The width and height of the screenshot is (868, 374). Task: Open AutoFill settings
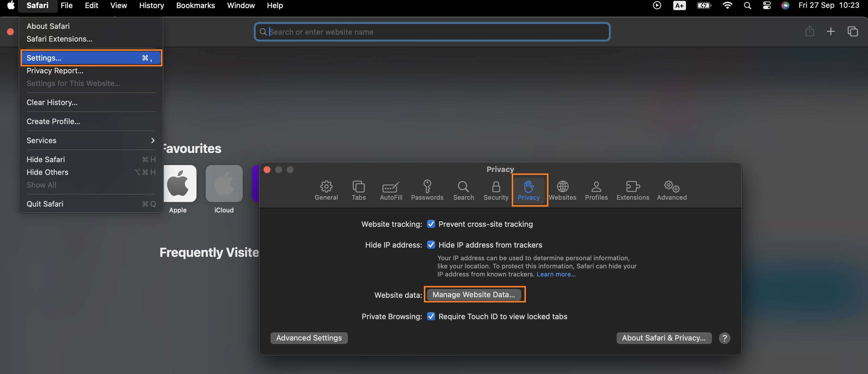391,190
